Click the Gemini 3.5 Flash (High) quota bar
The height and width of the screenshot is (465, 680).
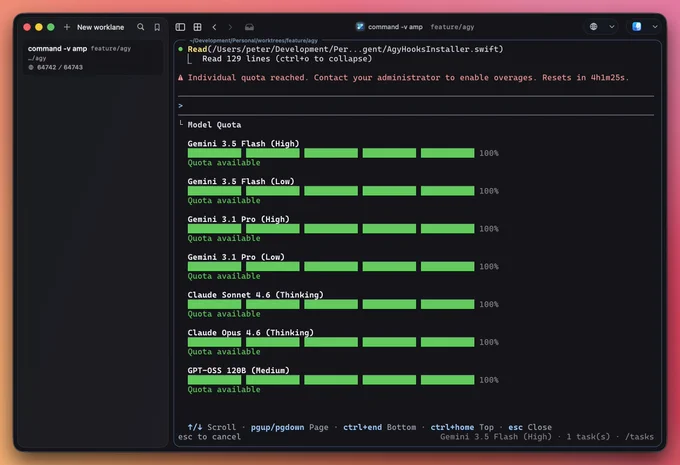[331, 153]
